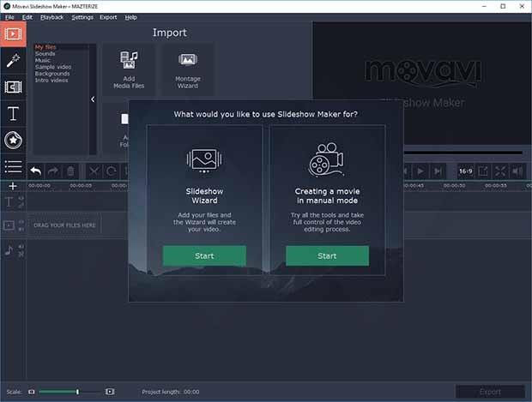
Task: Open the Titles T tab
Action: (x=13, y=113)
